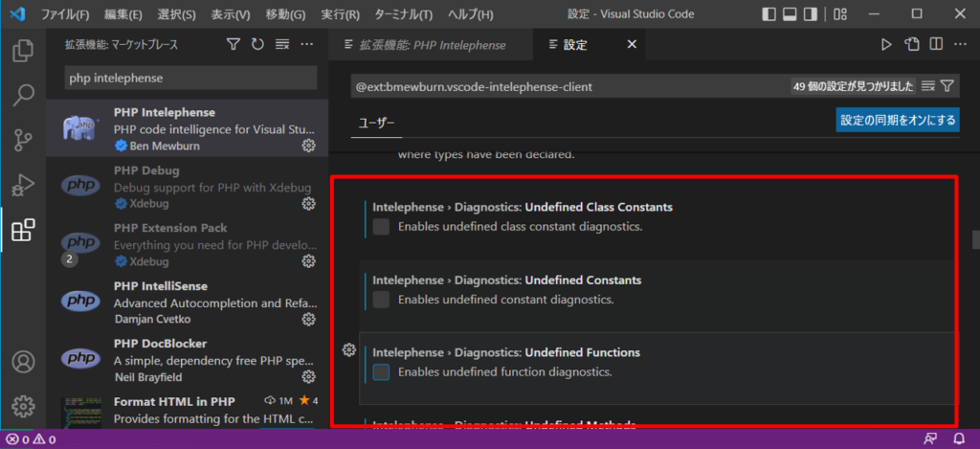This screenshot has height=449, width=980.
Task: Open manage gear for PHP Debug extension
Action: 308,203
